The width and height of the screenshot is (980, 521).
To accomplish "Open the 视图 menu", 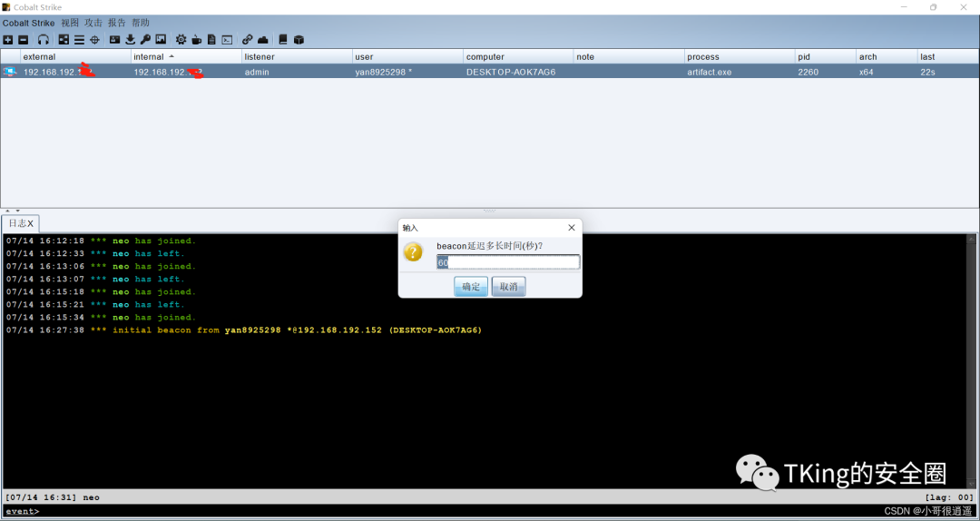I will [x=70, y=23].
